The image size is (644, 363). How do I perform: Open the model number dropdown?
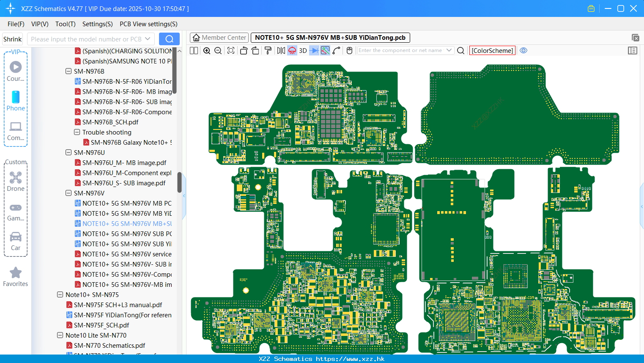[x=148, y=39]
